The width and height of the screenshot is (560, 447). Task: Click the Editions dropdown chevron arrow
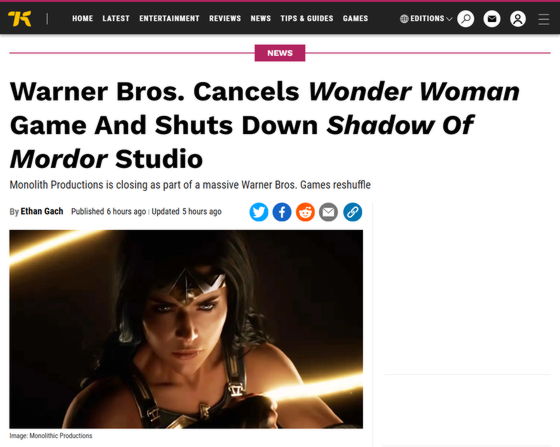449,19
